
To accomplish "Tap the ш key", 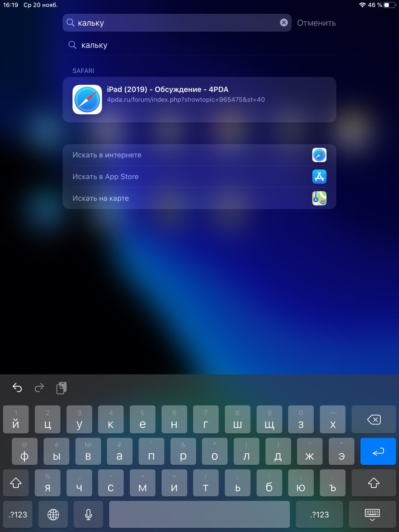I will coord(237,420).
